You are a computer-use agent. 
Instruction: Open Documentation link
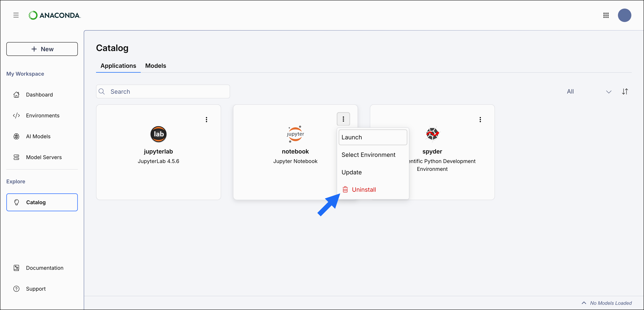42,268
